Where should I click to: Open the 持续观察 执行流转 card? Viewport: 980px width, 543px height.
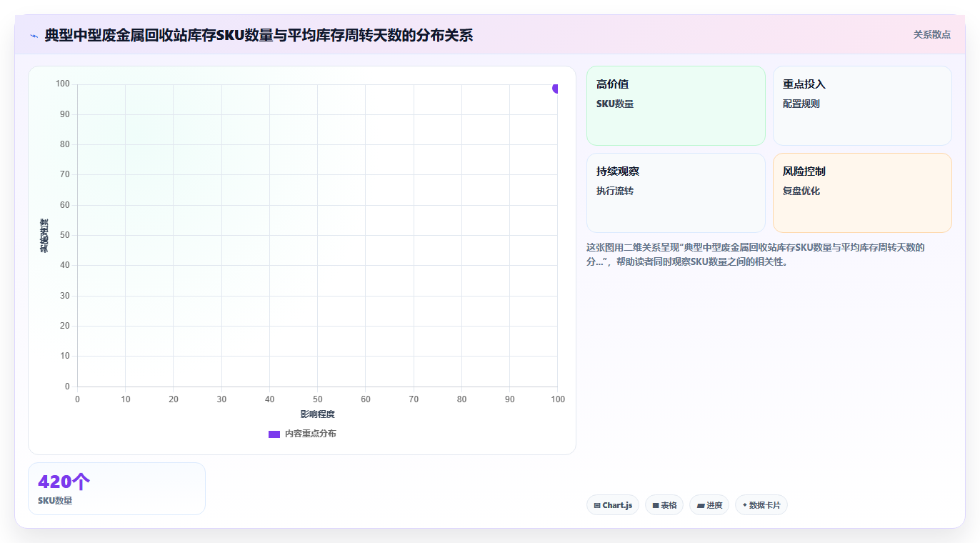click(676, 193)
